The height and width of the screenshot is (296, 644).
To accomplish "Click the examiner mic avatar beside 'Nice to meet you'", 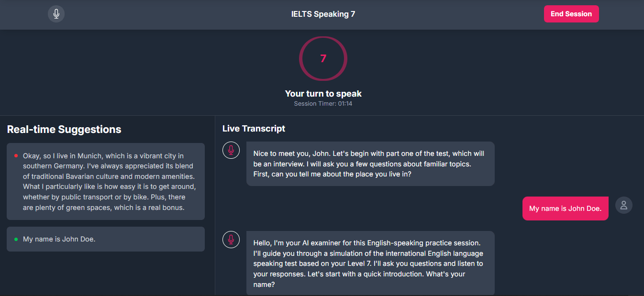I will point(231,150).
